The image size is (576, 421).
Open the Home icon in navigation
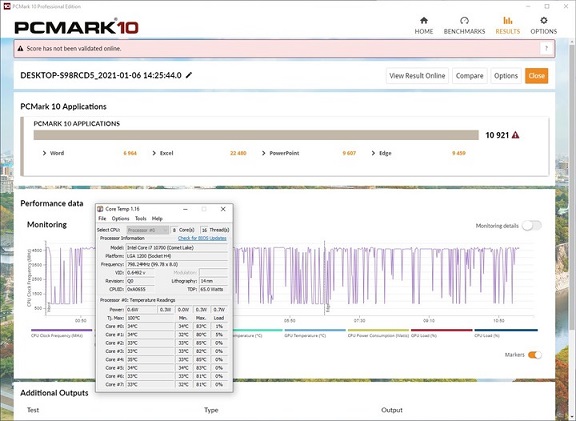pyautogui.click(x=424, y=20)
